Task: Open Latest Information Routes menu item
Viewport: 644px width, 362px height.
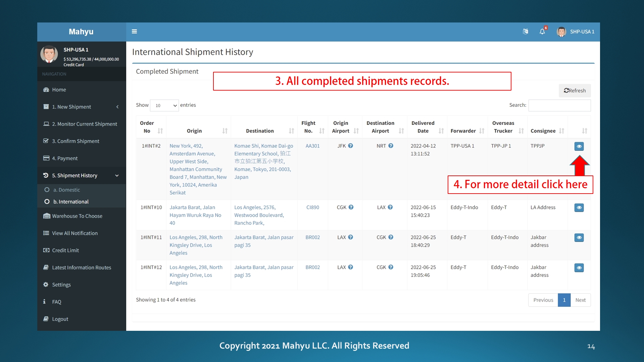Action: 82,267
